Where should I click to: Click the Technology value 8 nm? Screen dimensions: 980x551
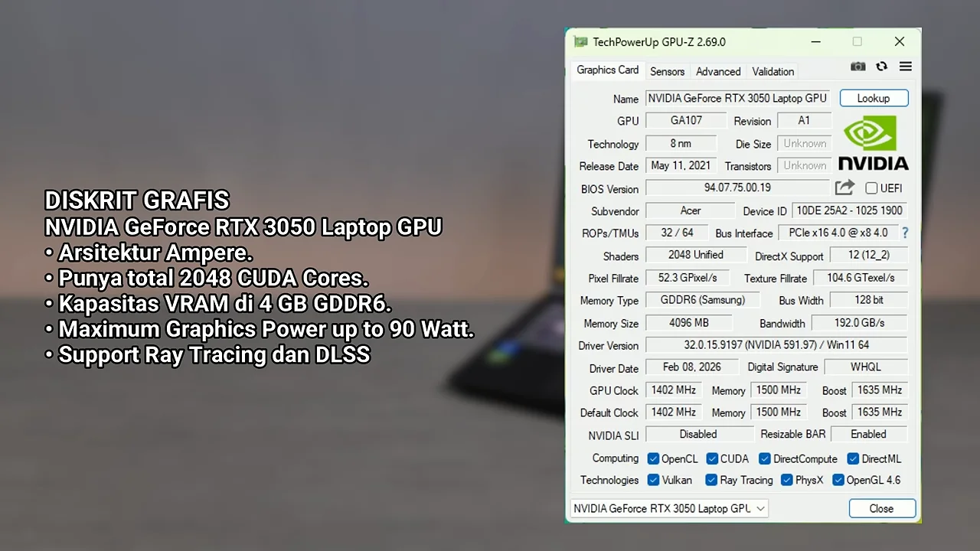point(681,143)
